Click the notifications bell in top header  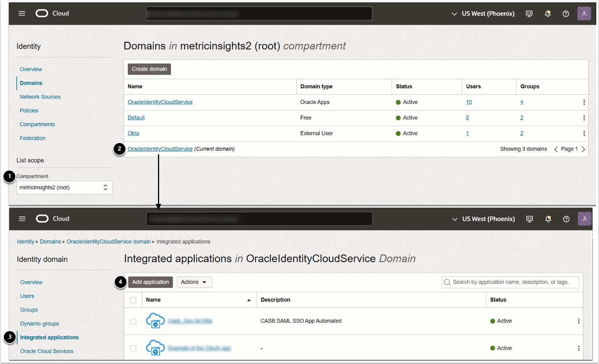pyautogui.click(x=548, y=14)
